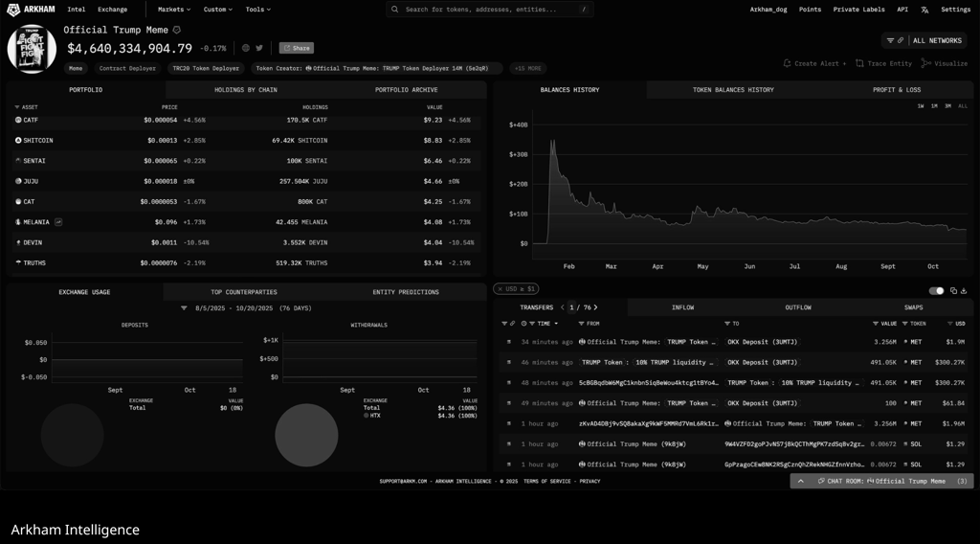Open the Tools dropdown menu
The image size is (980, 544).
click(257, 10)
